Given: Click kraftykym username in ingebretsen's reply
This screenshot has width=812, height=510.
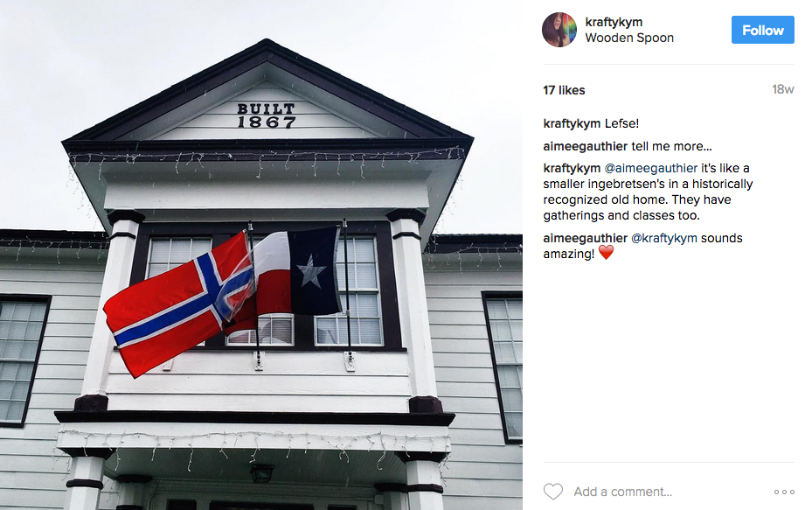Looking at the screenshot, I should click(572, 168).
